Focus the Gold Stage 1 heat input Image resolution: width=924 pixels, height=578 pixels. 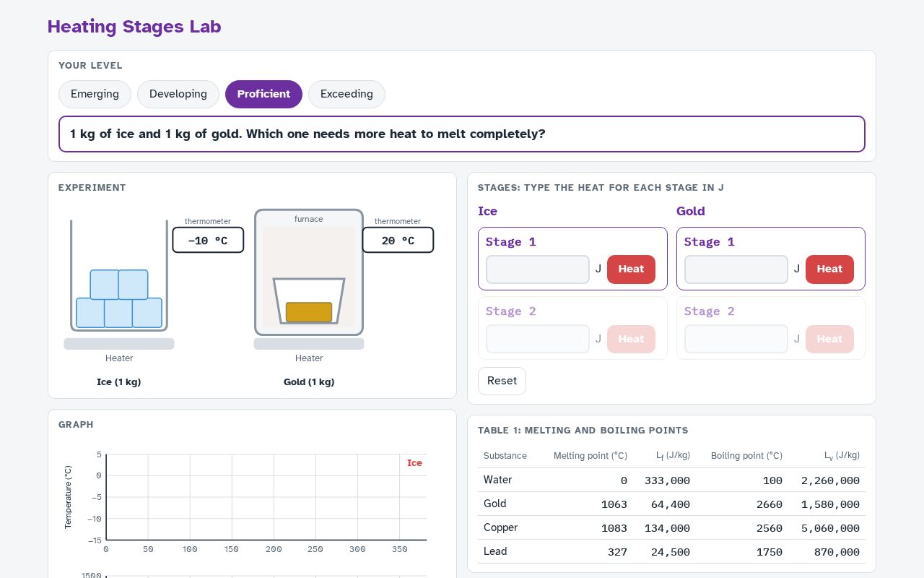(736, 269)
